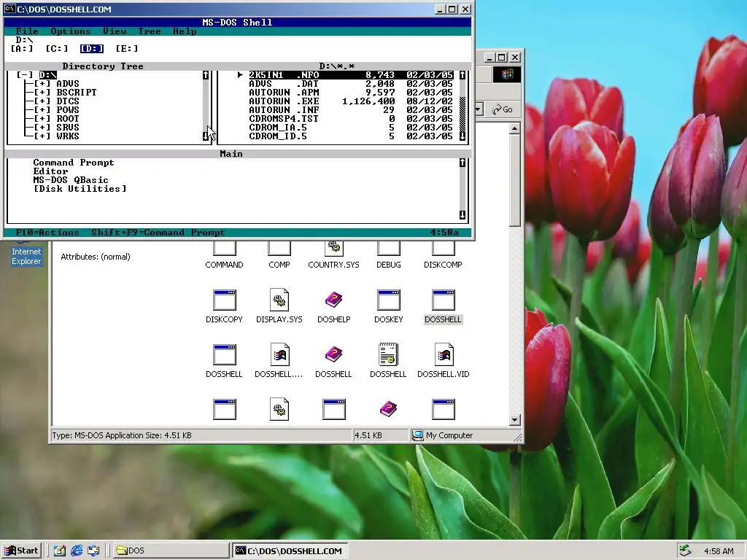Select AUTORUN.INF in the file list

351,110
